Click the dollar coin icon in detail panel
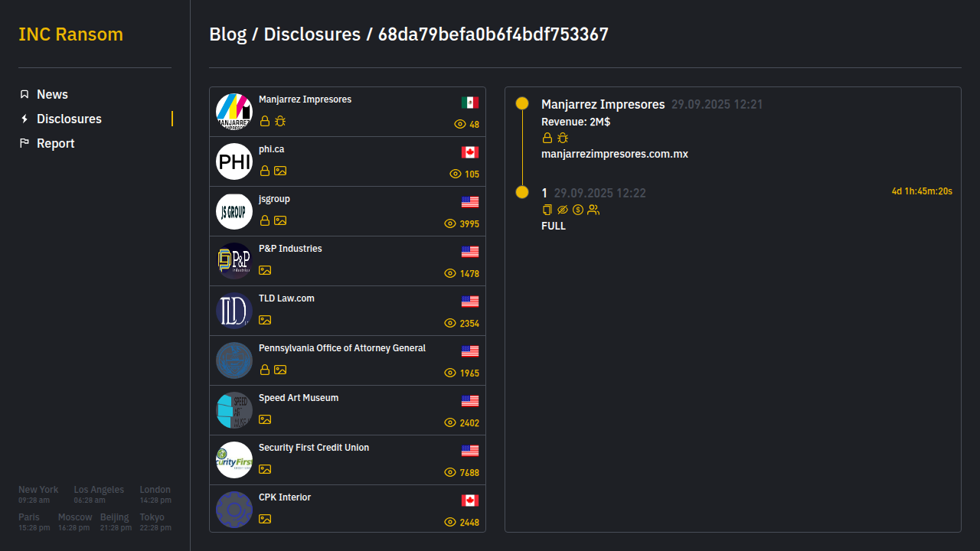Image resolution: width=980 pixels, height=551 pixels. coord(578,210)
